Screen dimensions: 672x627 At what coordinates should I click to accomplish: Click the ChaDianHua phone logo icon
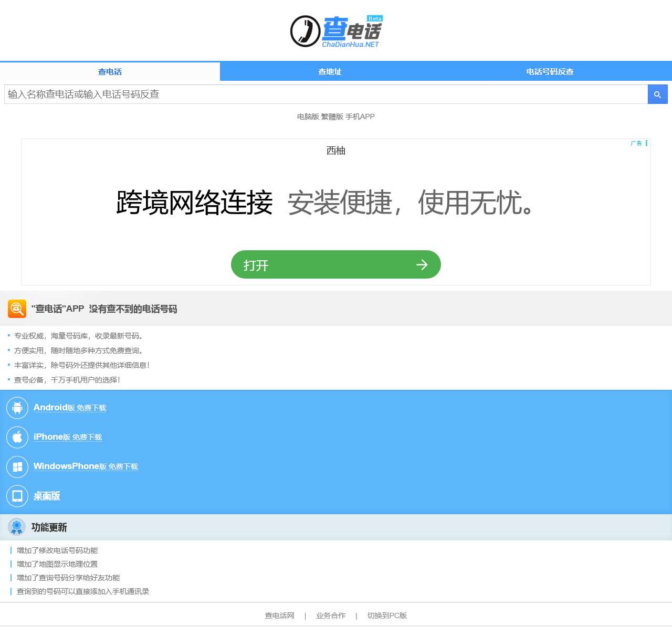click(304, 30)
